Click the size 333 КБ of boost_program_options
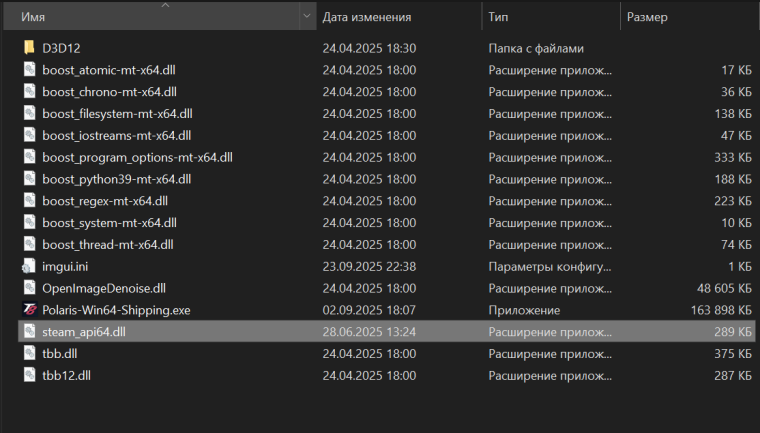The width and height of the screenshot is (760, 433). coord(733,158)
